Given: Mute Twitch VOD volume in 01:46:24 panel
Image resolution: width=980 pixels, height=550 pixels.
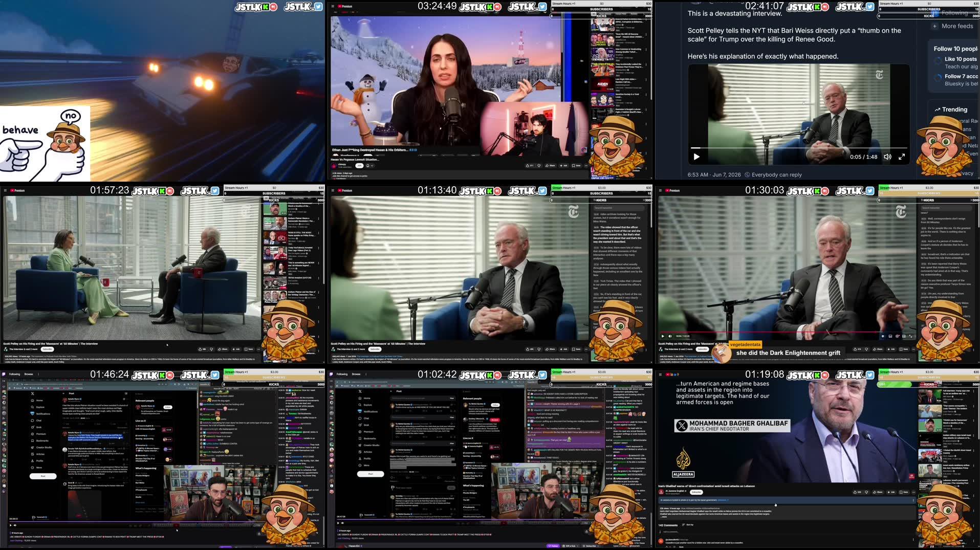Looking at the screenshot, I should click(15, 525).
